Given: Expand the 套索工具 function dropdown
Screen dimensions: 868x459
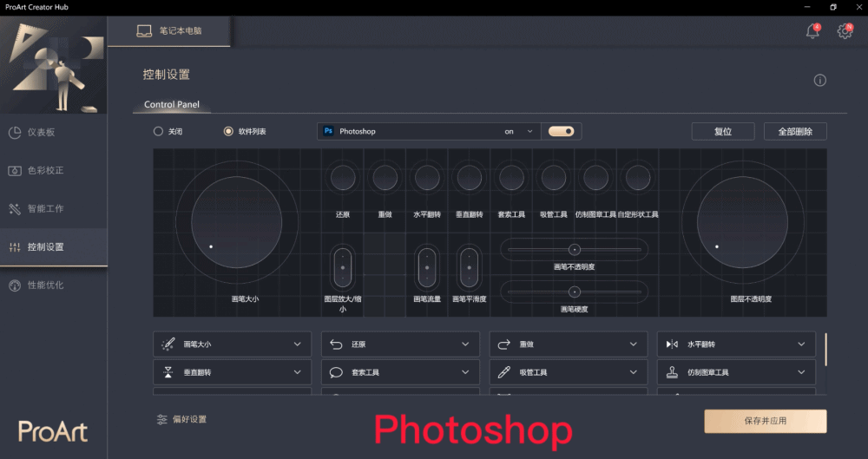Looking at the screenshot, I should 400,372.
